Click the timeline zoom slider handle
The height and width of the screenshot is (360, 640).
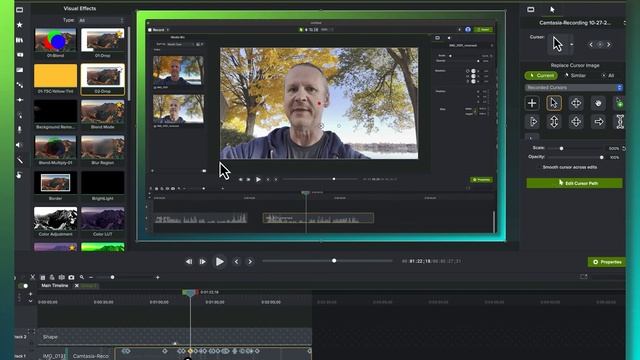[113, 277]
